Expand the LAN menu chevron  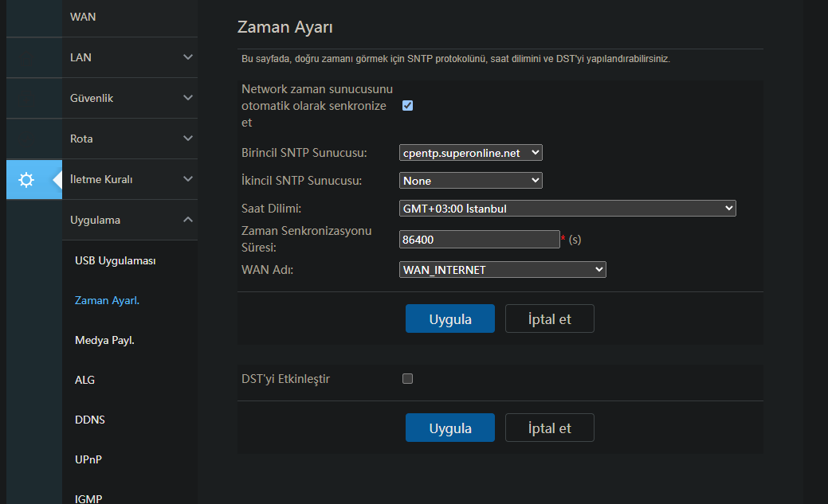(187, 57)
